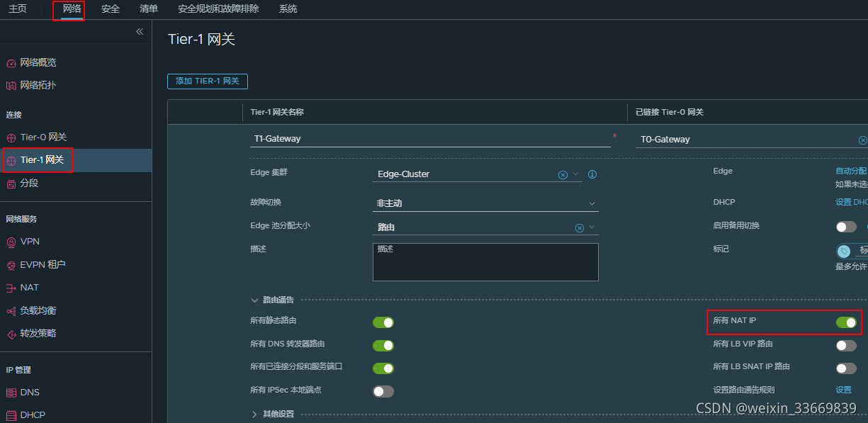Image resolution: width=868 pixels, height=423 pixels.
Task: Select the 网络 tab
Action: 71,9
